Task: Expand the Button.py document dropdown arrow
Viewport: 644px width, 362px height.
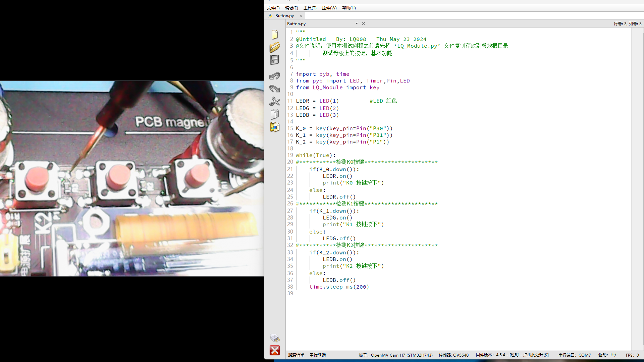Action: pos(357,23)
